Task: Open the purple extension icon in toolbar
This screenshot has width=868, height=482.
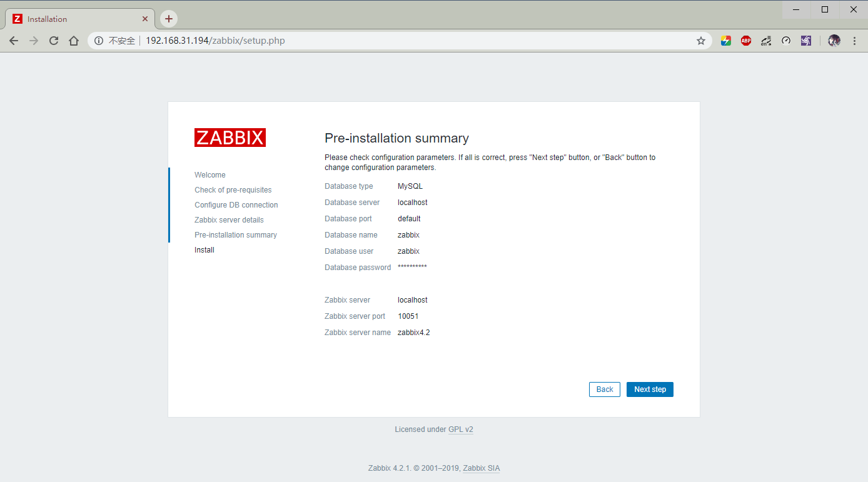Action: point(806,41)
